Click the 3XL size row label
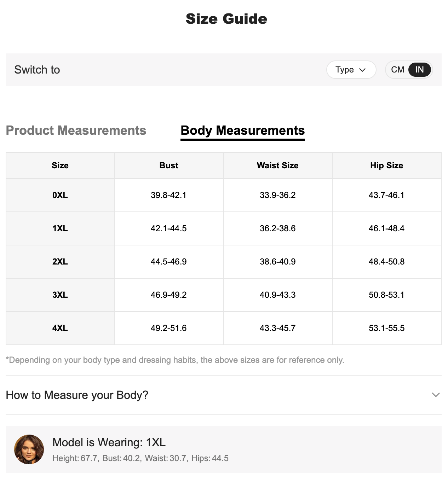448x488 pixels. [60, 295]
